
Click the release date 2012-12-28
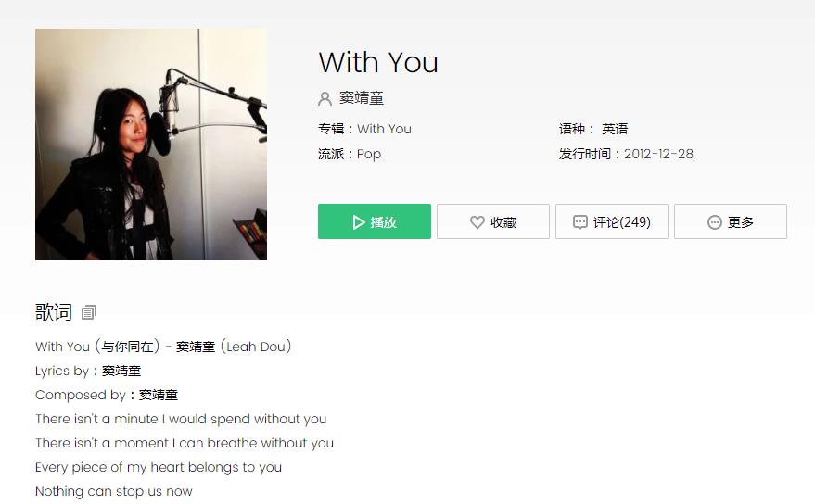(658, 154)
